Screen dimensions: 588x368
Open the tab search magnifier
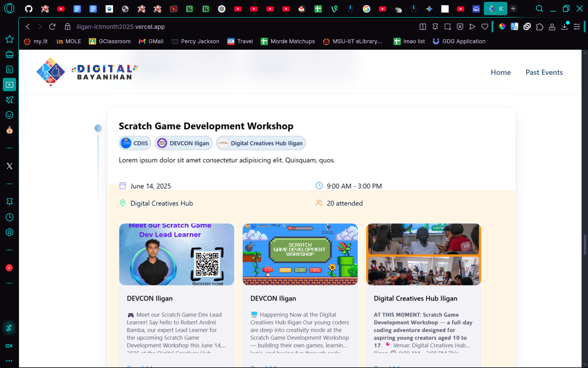(539, 9)
